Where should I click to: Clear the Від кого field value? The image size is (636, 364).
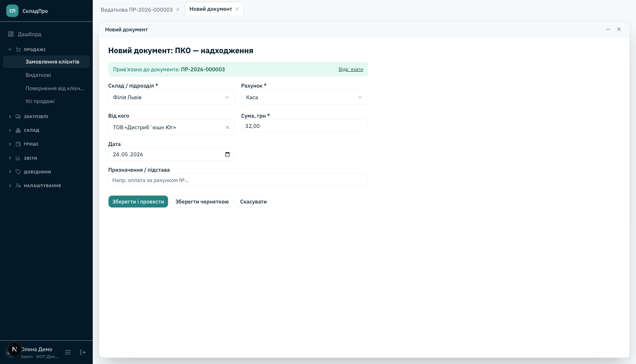click(x=228, y=127)
